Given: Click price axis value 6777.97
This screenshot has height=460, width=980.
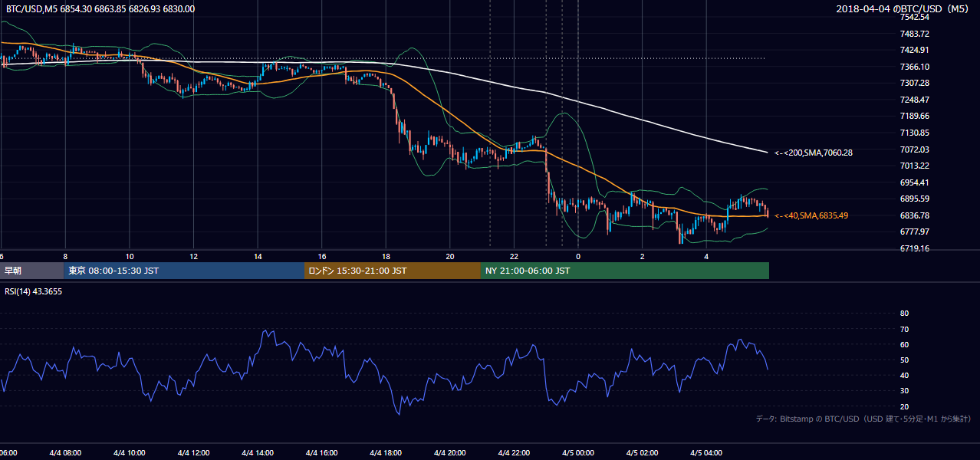Looking at the screenshot, I should [x=915, y=232].
